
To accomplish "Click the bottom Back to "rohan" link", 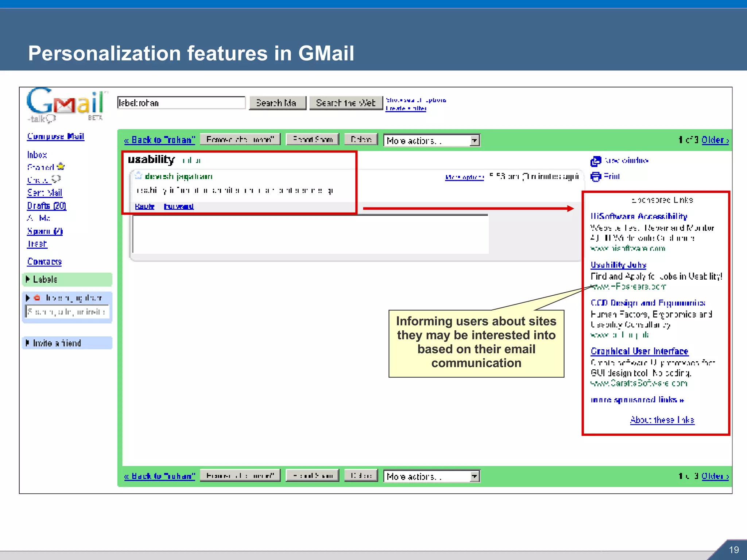I will point(160,476).
